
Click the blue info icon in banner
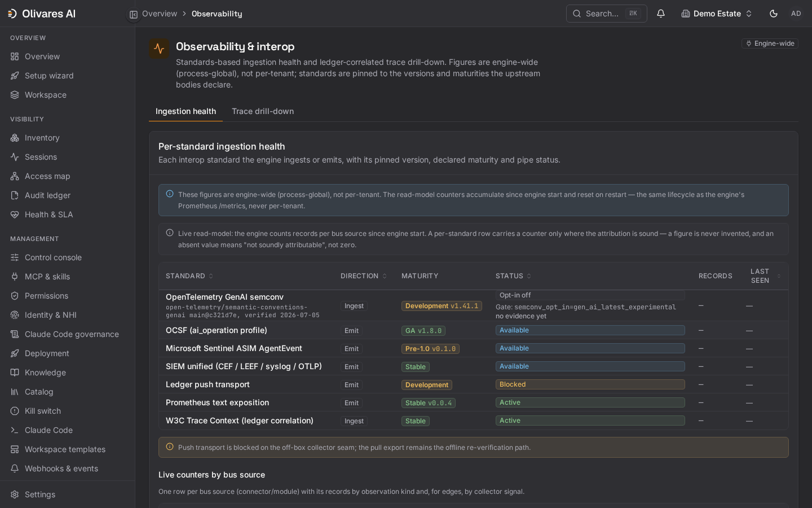pyautogui.click(x=170, y=194)
